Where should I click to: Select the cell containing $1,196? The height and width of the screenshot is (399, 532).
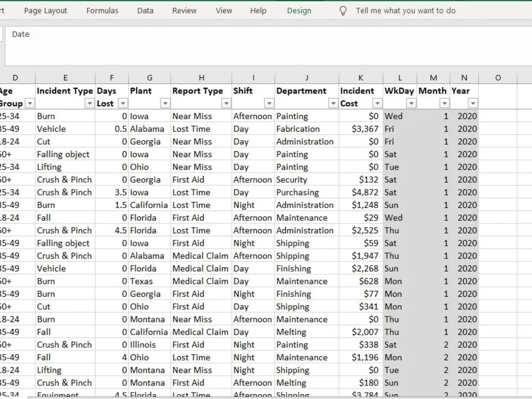tap(361, 358)
